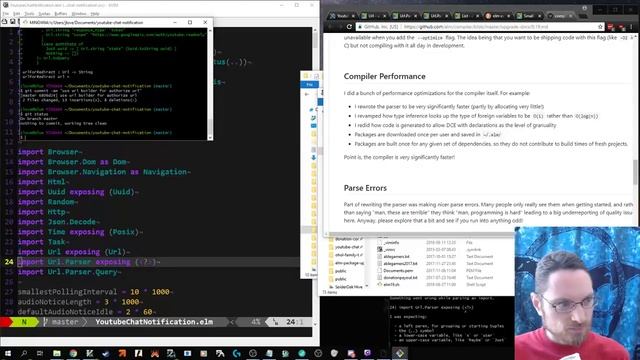Click the orange arrow taskbar icon

(122, 353)
